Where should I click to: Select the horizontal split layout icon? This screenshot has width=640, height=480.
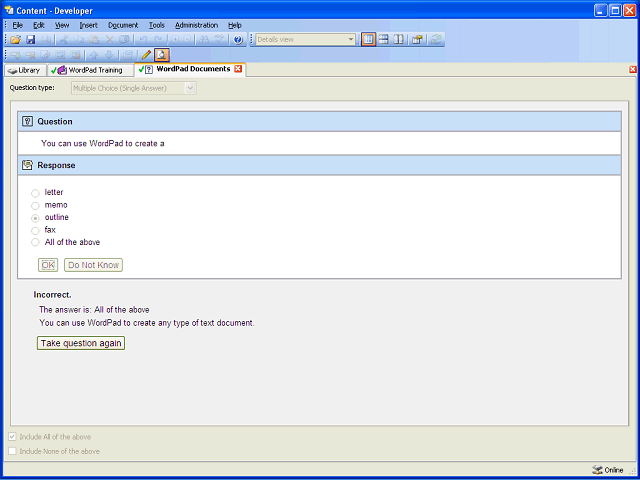coord(383,40)
